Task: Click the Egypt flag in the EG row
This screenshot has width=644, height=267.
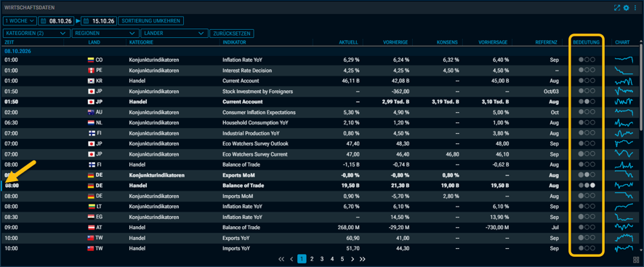Action: coord(91,217)
